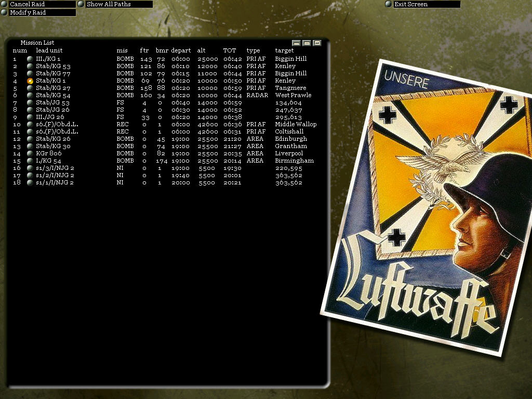Screen dimensions: 532x399
Task: Click bullet icon beside s1/1/I/NJG 2
Action: (30, 182)
